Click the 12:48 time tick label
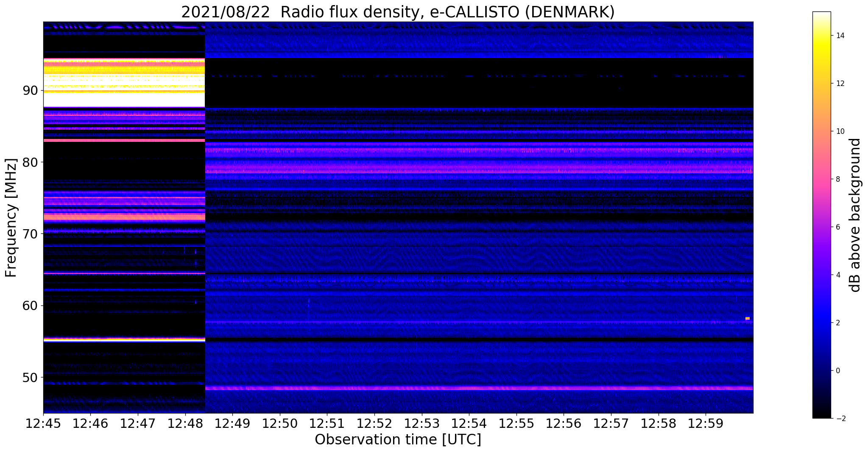This screenshot has height=452, width=868. (185, 423)
